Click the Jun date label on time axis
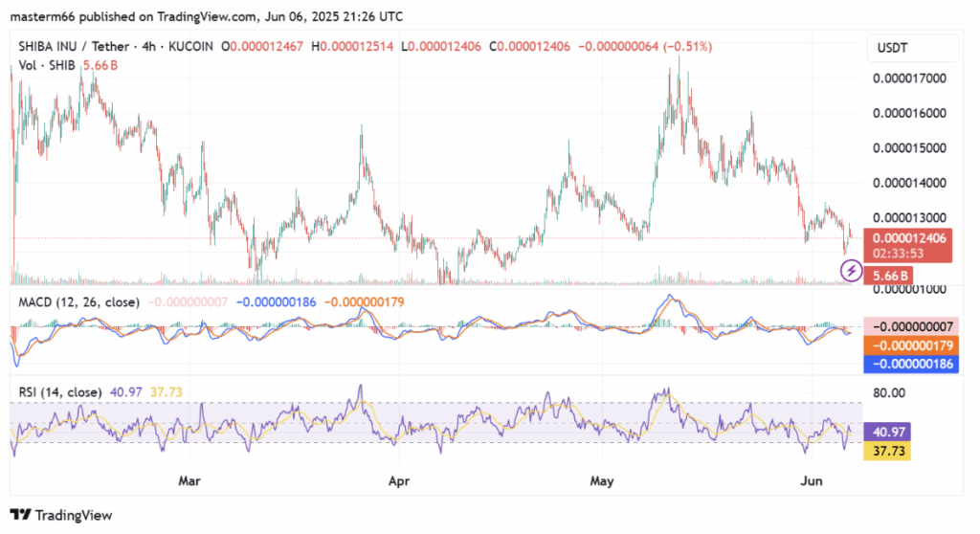The image size is (980, 534). tap(812, 480)
